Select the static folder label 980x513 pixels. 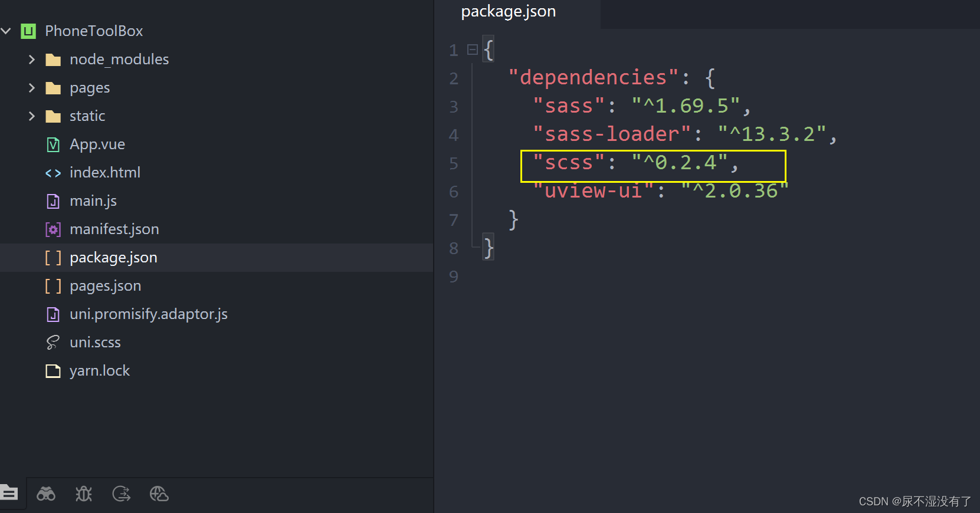click(87, 116)
